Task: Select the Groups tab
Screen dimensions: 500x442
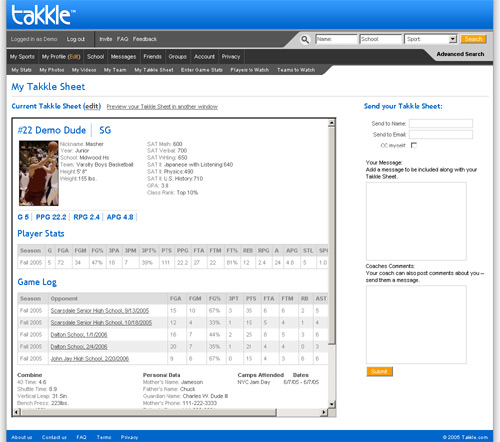Action: [x=177, y=57]
